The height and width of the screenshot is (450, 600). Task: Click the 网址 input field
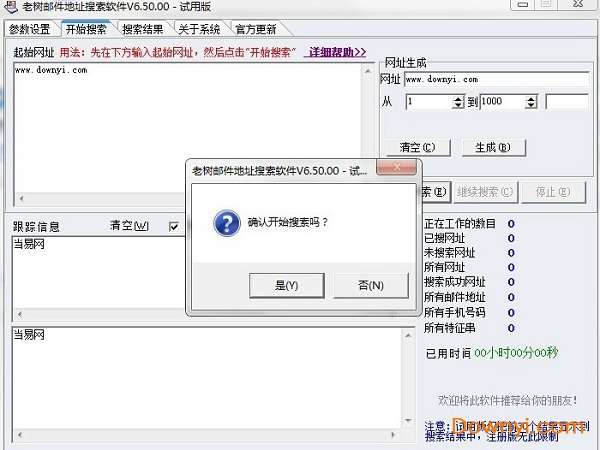(x=497, y=80)
